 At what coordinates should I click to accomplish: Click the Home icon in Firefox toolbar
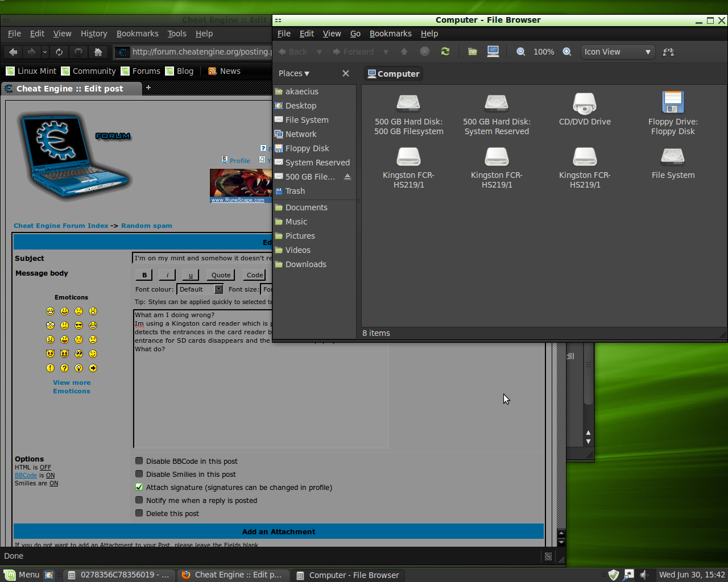98,52
